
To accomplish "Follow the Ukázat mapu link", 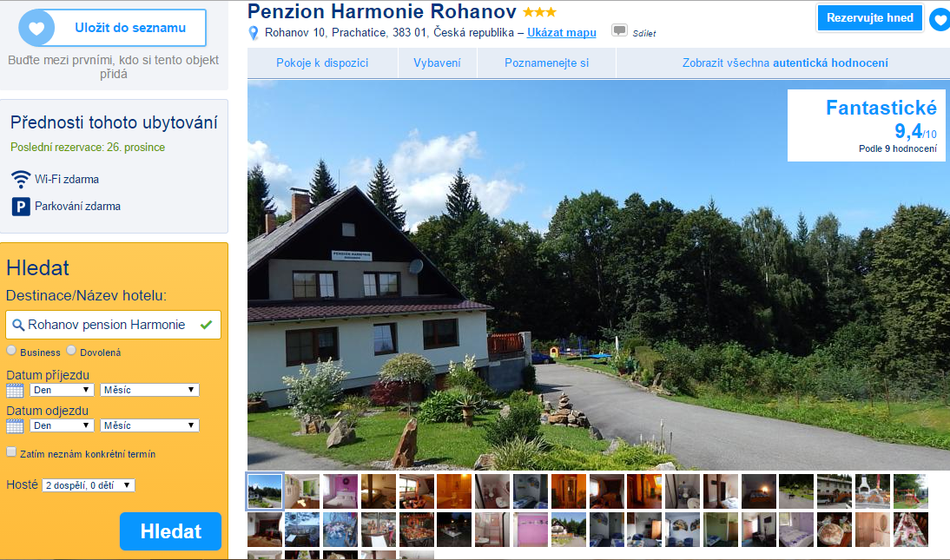I will (562, 33).
